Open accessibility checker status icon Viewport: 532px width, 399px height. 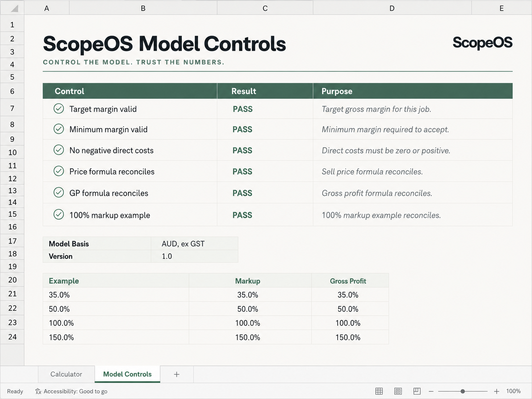pyautogui.click(x=38, y=391)
